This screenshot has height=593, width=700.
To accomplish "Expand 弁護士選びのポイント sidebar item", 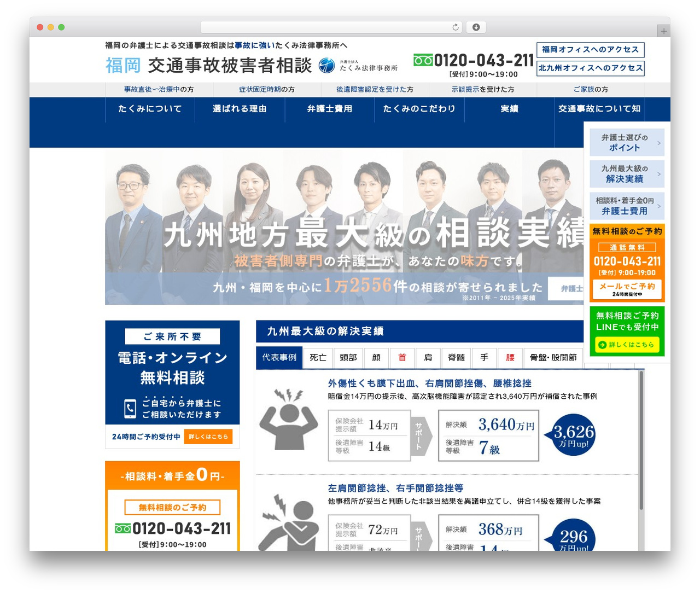I will [627, 143].
